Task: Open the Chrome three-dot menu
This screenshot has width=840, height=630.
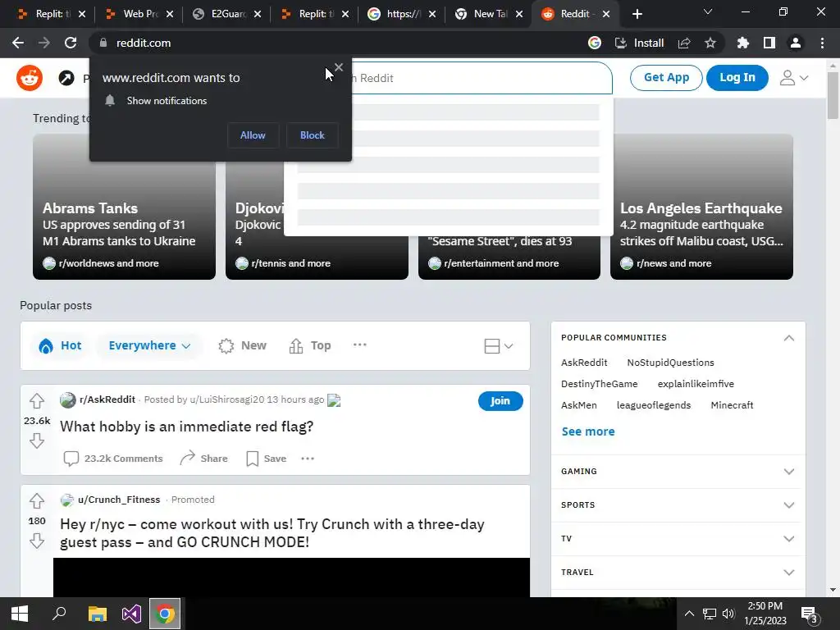Action: pos(822,43)
